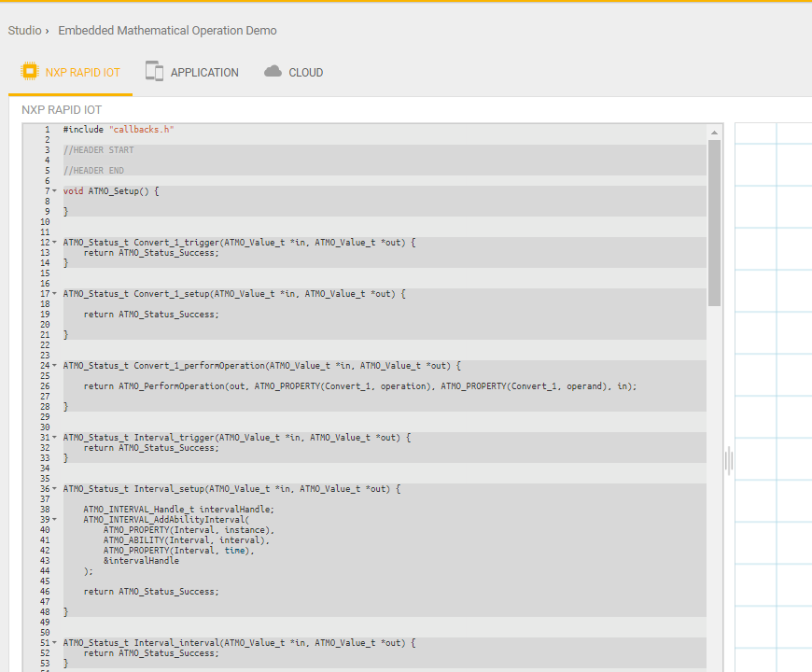Click the //HEADER START comment line
The image size is (812, 672).
[x=98, y=150]
